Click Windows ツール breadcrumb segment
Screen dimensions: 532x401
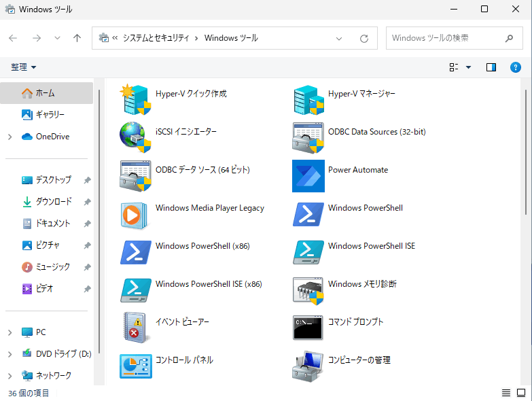[x=231, y=38]
